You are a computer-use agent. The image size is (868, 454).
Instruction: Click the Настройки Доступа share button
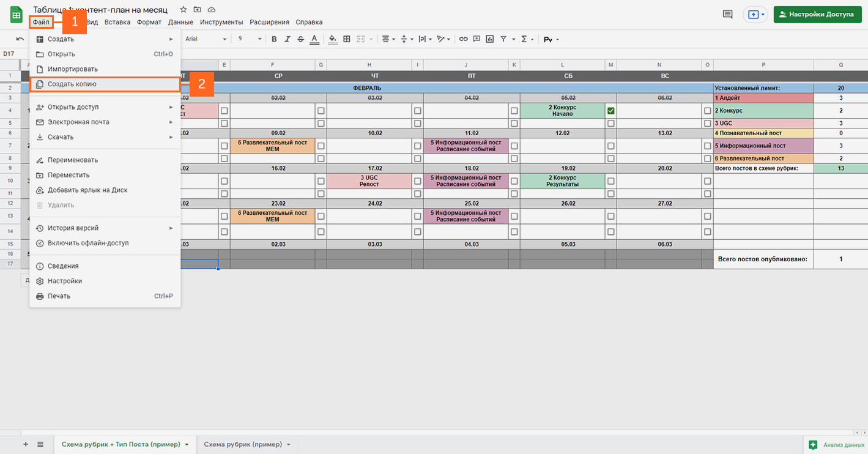(817, 15)
